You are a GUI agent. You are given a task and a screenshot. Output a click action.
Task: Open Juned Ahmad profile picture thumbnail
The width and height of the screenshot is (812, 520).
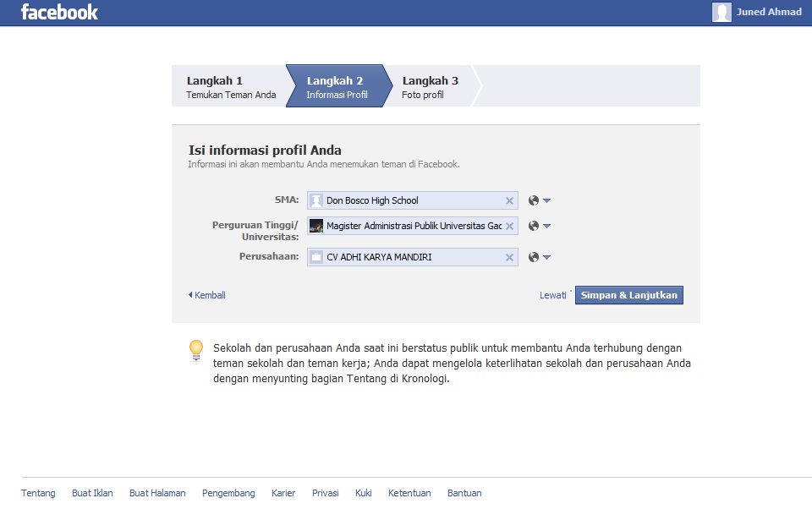721,12
